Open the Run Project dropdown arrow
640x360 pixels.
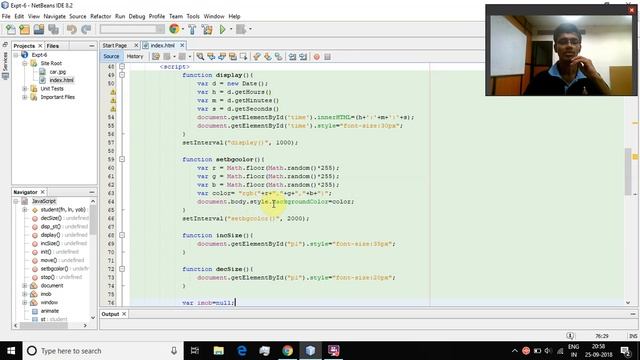(231, 29)
